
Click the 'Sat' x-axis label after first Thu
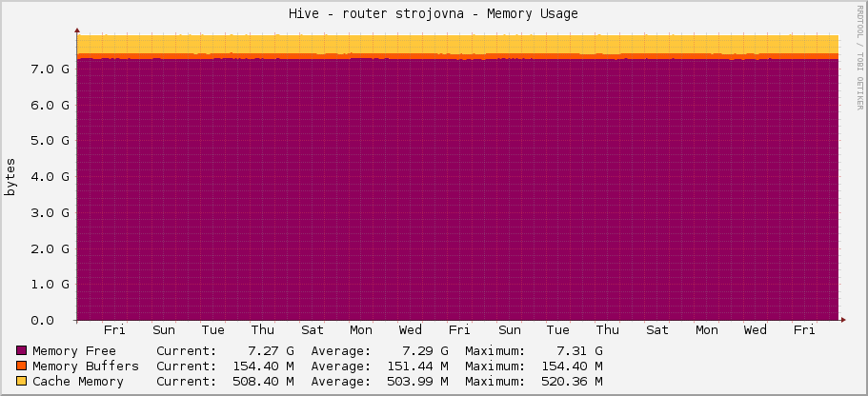313,330
